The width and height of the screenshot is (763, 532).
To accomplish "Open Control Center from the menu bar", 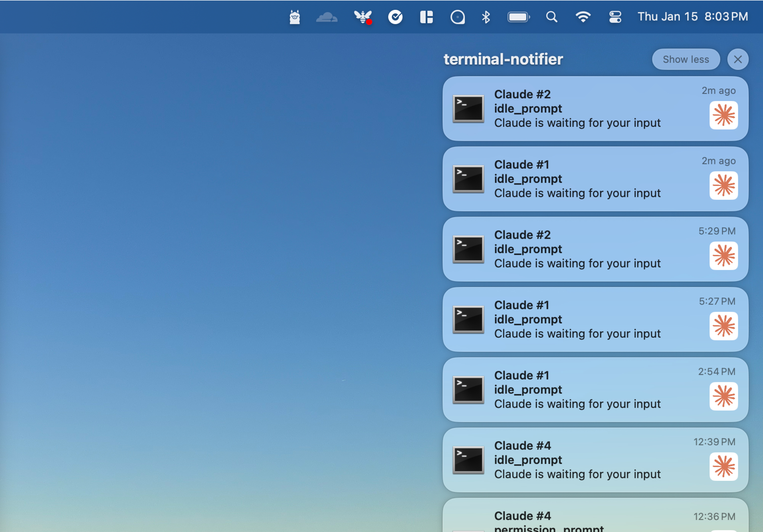I will click(615, 17).
